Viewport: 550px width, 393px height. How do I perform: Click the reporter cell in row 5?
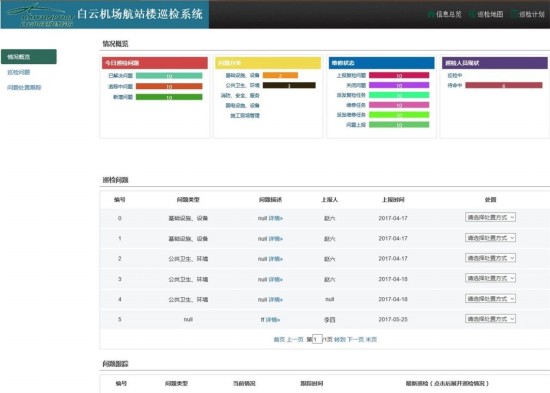click(330, 320)
